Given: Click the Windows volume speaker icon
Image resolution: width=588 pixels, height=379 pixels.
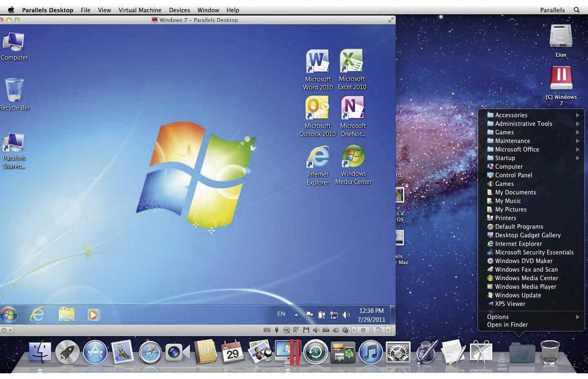Looking at the screenshot, I should 346,314.
